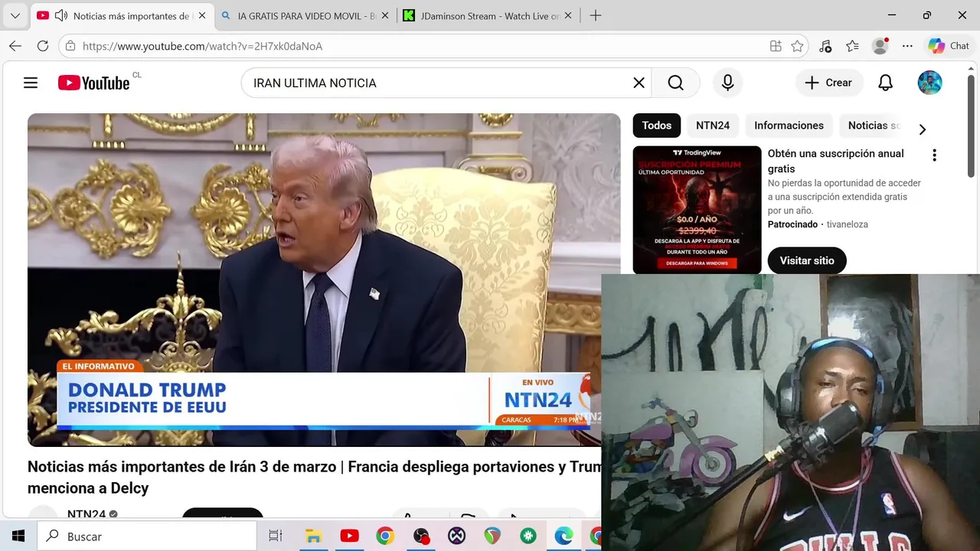
Task: Switch to the IA GRATIS PARA VIDEO MOVIL tab
Action: (x=305, y=15)
